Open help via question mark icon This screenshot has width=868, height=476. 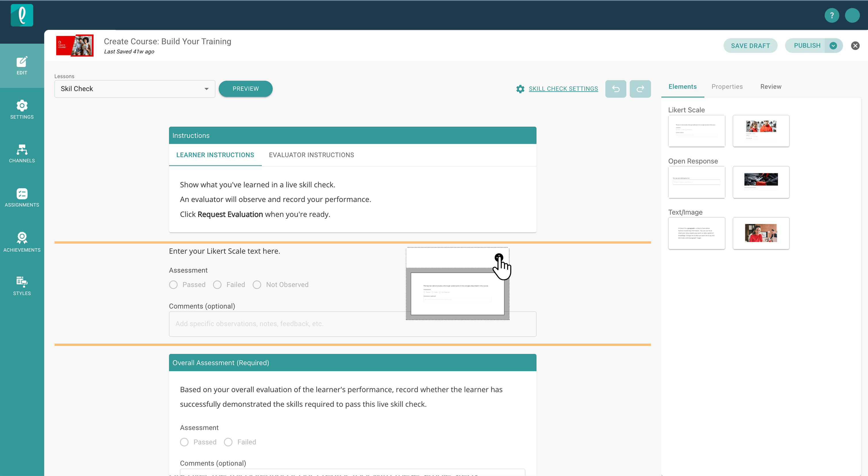coord(832,16)
